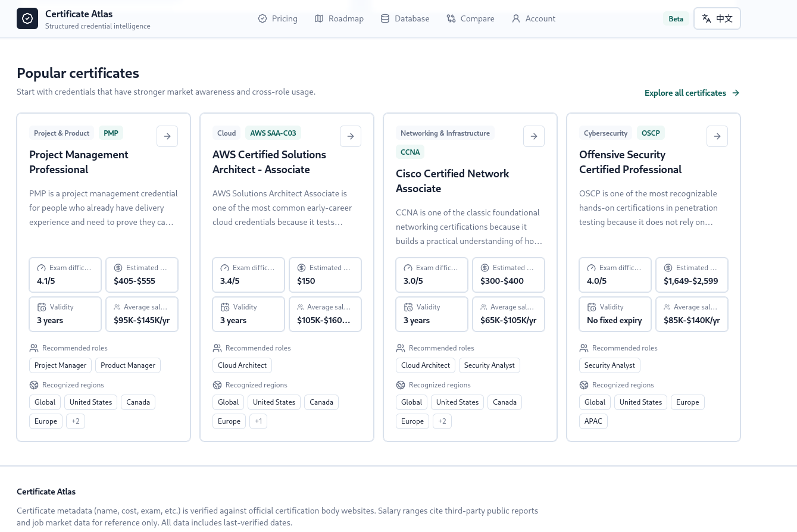
Task: Select Global region chip on AWS card
Action: pyautogui.click(x=228, y=402)
